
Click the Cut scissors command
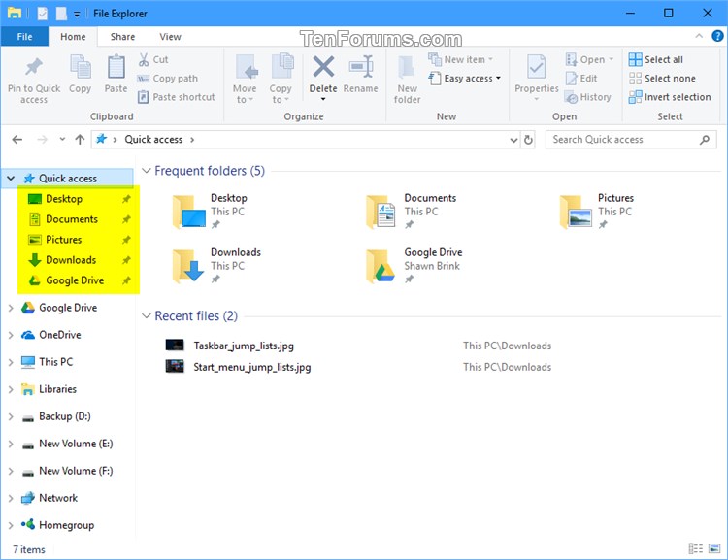[x=153, y=59]
